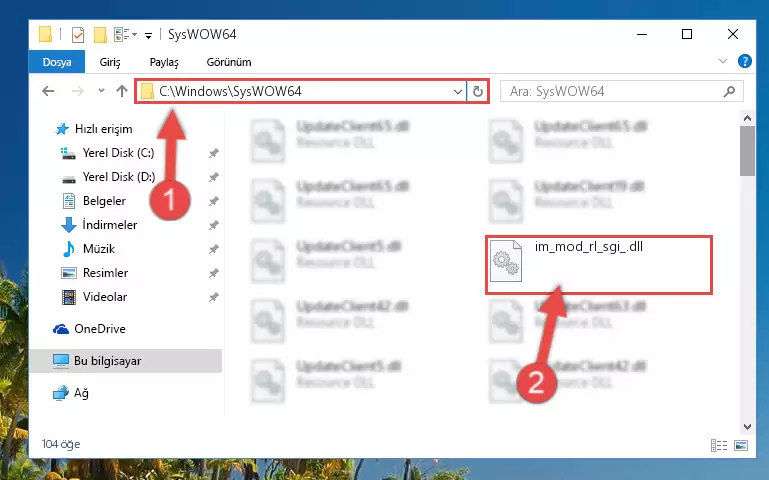Click the New Folder icon in the title bar
Viewport: 769px width, 480px height.
point(100,34)
